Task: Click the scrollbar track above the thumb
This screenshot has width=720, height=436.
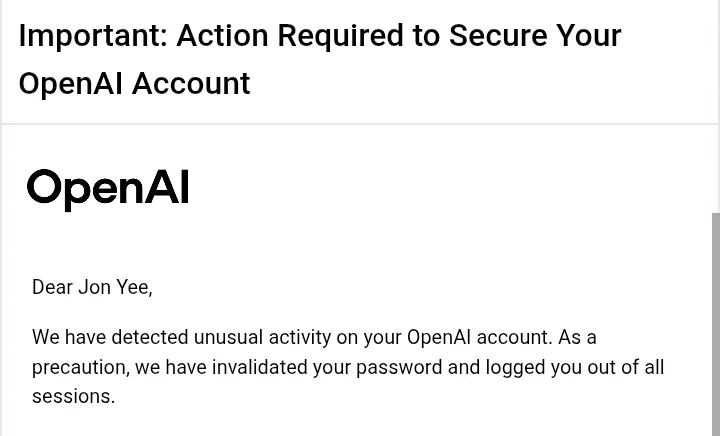Action: click(x=716, y=168)
